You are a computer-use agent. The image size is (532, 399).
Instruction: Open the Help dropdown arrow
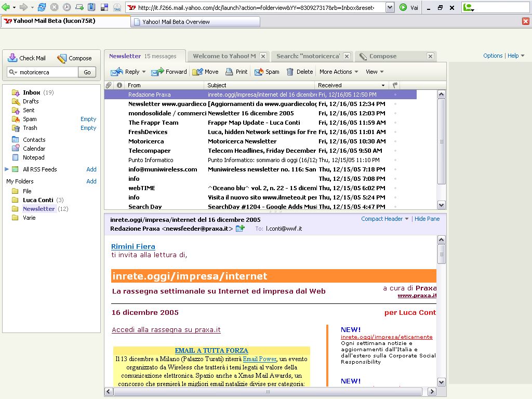point(522,56)
